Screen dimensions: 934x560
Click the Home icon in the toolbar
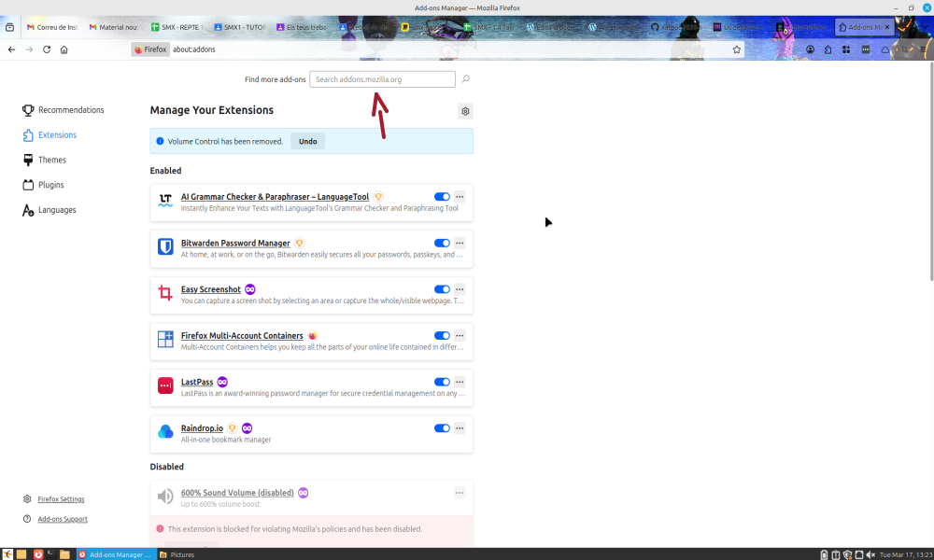[64, 49]
